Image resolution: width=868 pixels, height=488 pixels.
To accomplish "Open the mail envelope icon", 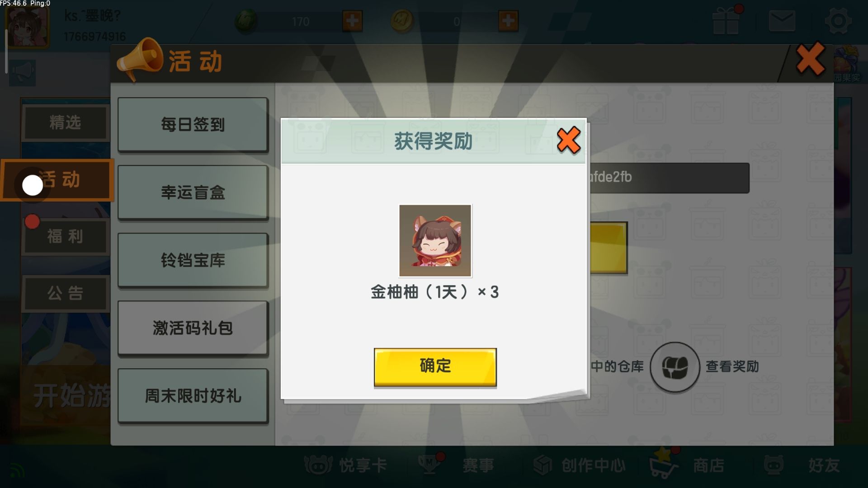I will (x=782, y=21).
